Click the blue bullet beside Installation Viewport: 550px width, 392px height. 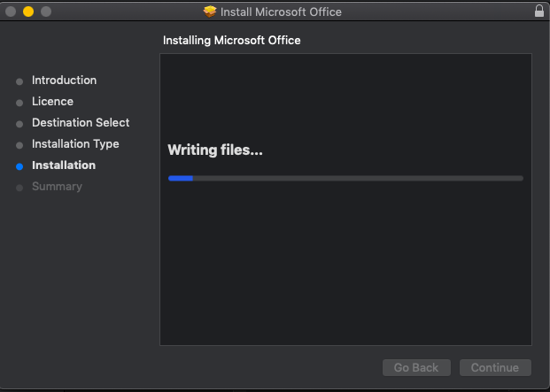(x=19, y=166)
